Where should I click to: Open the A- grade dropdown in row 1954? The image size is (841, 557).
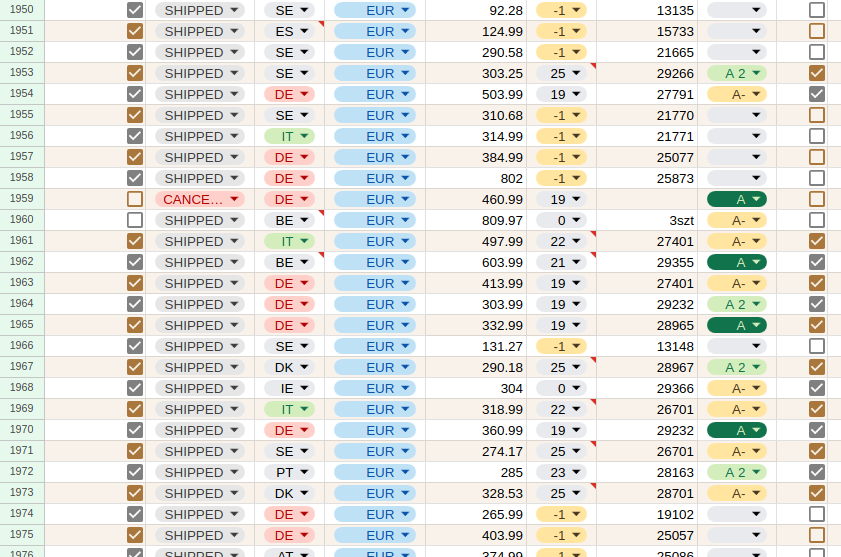(737, 94)
